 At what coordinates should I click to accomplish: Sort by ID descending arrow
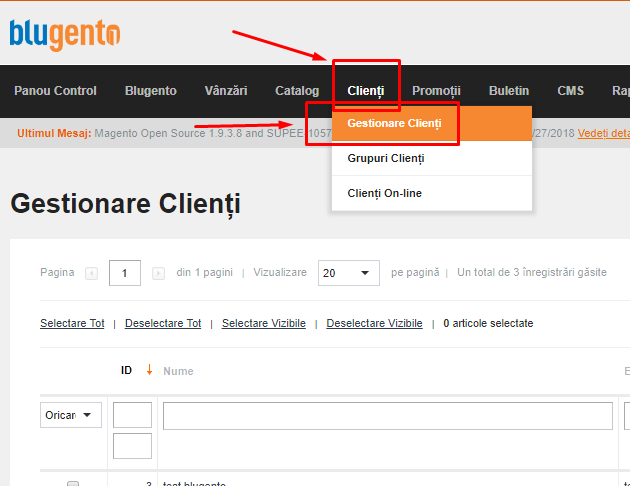coord(149,370)
